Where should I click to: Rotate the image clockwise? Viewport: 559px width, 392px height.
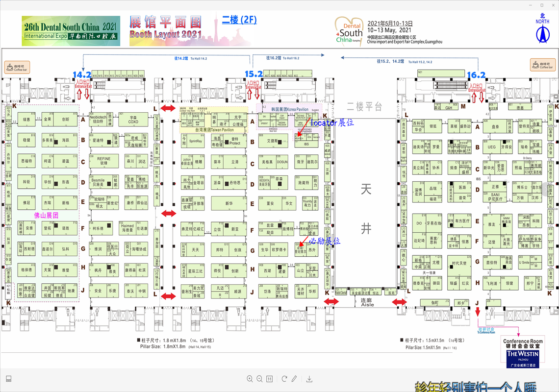point(284,379)
